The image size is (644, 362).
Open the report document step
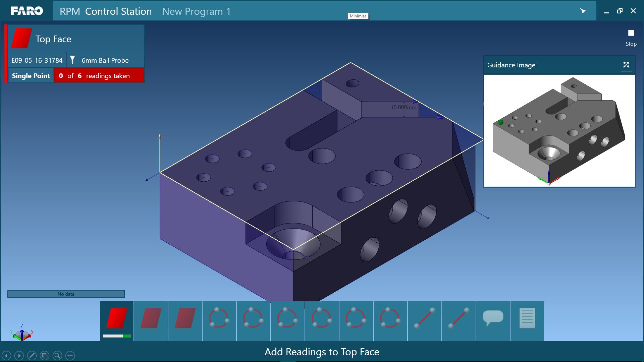(x=527, y=318)
